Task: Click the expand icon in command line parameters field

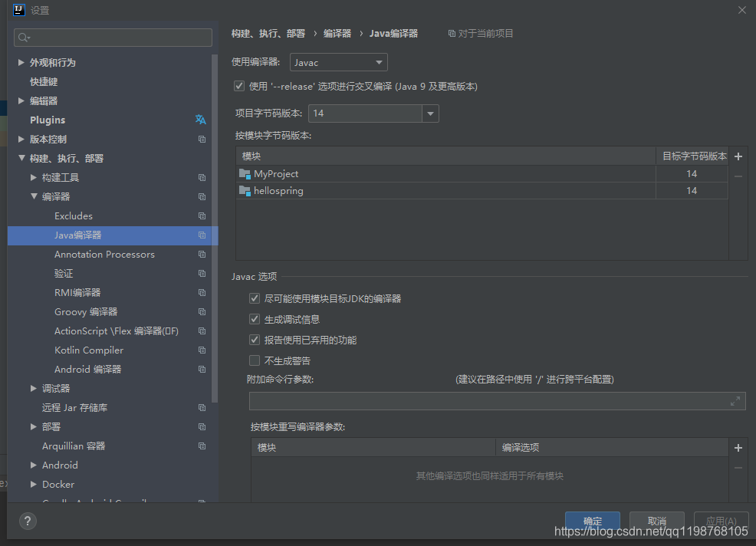Action: click(x=736, y=400)
